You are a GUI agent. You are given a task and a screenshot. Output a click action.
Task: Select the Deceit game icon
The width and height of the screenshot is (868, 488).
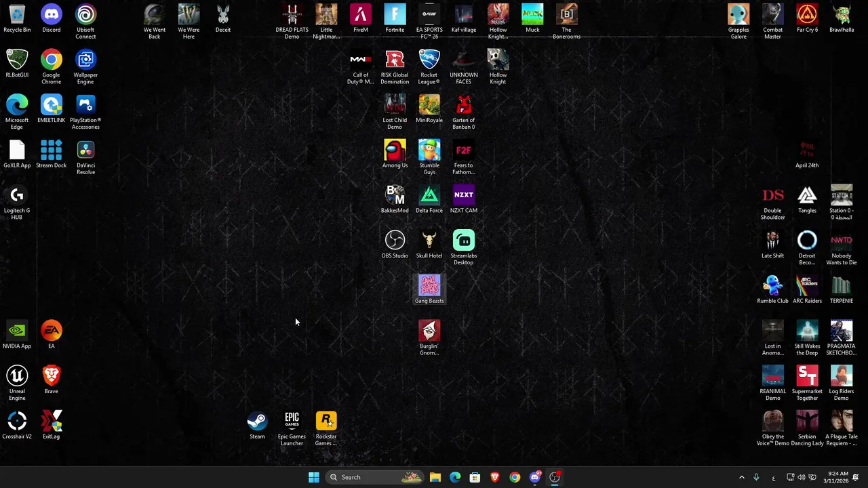tap(223, 19)
